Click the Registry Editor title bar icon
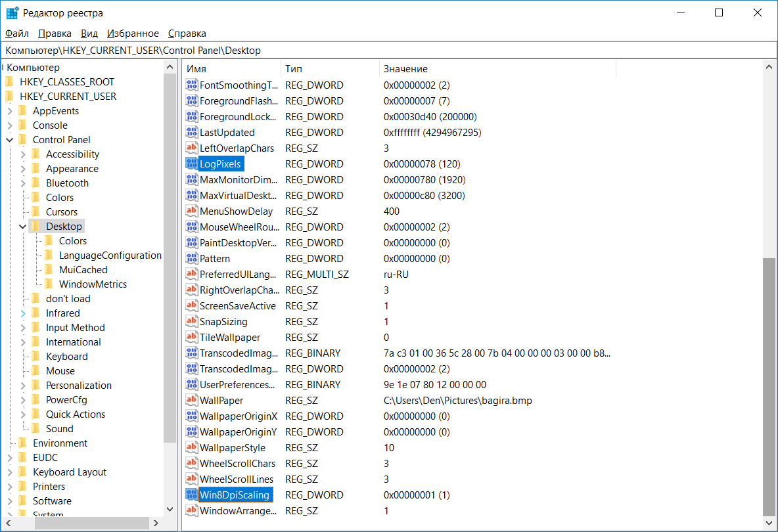Image resolution: width=778 pixels, height=532 pixels. point(12,13)
